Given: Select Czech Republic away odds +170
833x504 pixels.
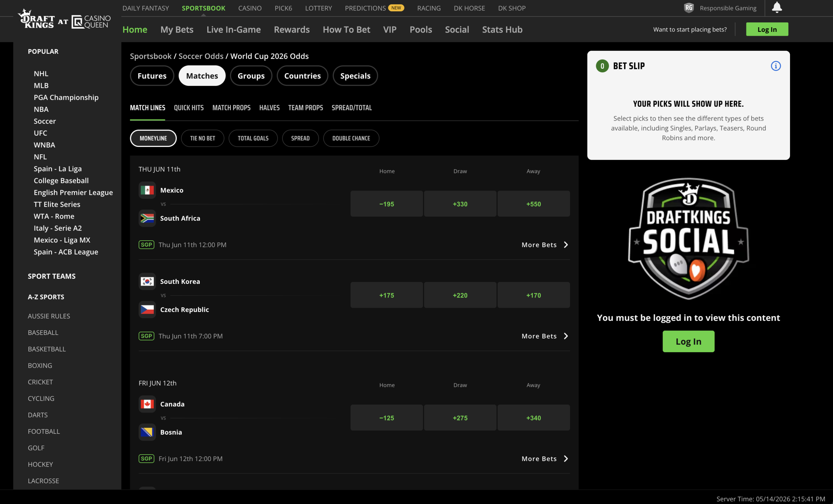Looking at the screenshot, I should [533, 295].
